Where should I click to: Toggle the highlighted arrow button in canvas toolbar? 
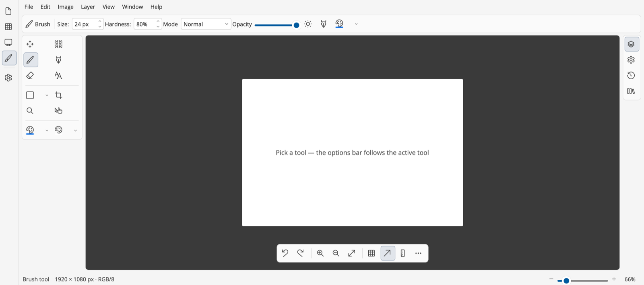pos(388,253)
